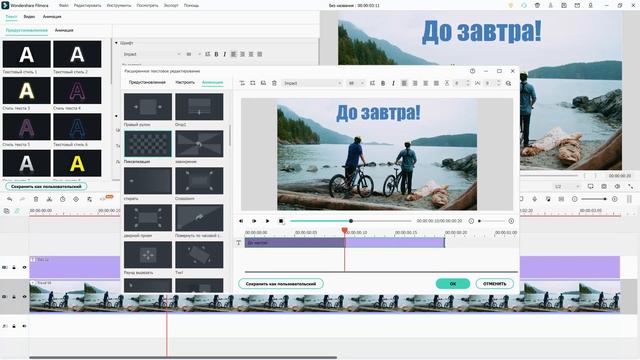Click the add image icon in the editor toolbar
The image size is (640, 360).
(263, 83)
